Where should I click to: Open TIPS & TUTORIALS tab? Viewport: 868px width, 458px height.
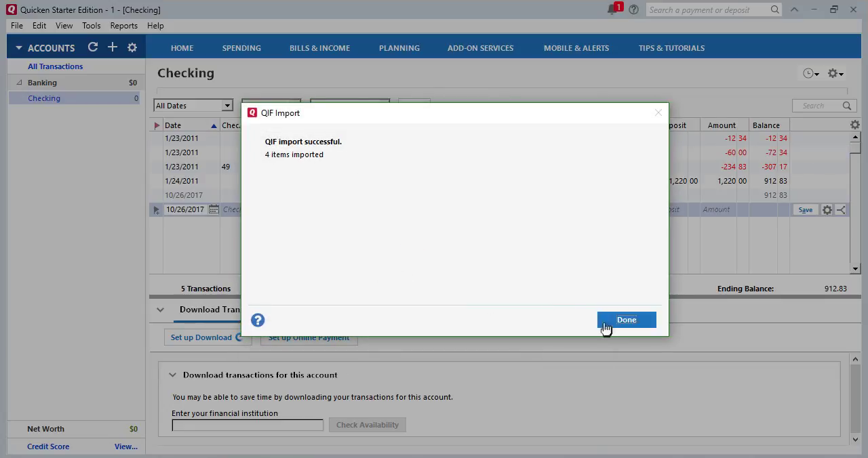click(671, 48)
